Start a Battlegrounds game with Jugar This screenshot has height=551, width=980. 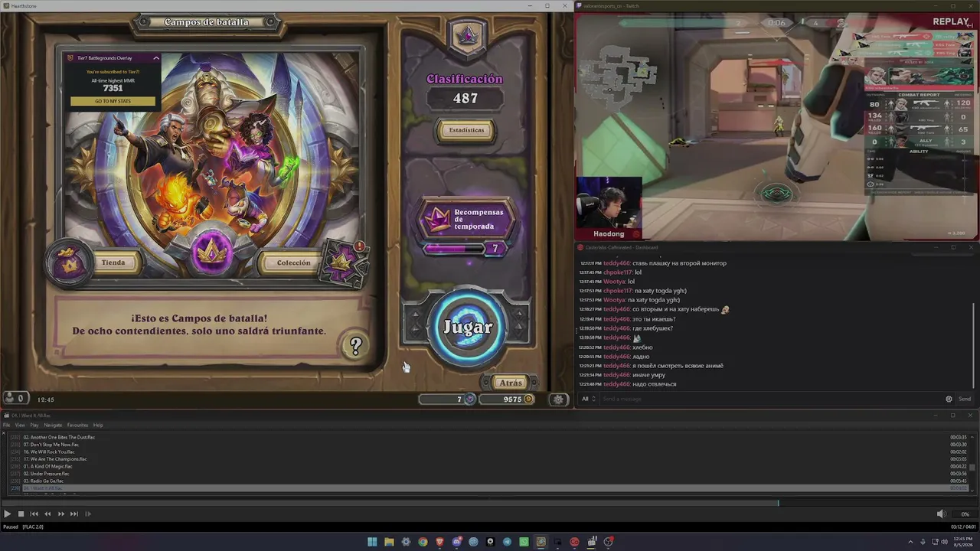[x=468, y=327]
